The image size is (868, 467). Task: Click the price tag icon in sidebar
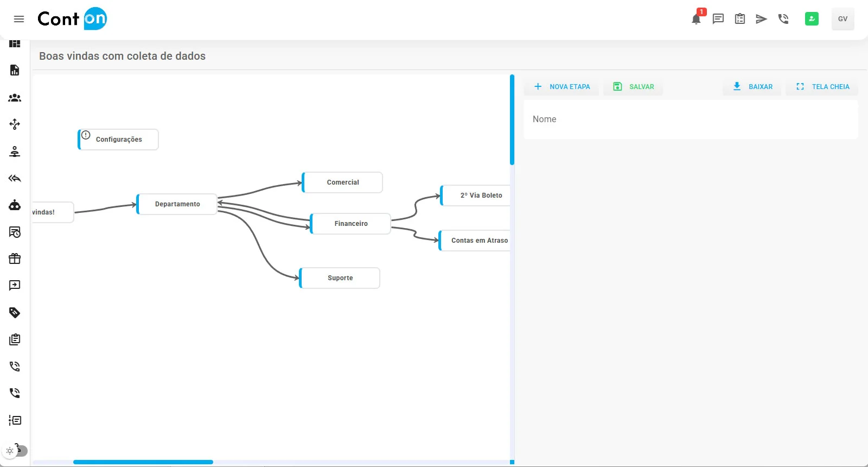tap(15, 312)
